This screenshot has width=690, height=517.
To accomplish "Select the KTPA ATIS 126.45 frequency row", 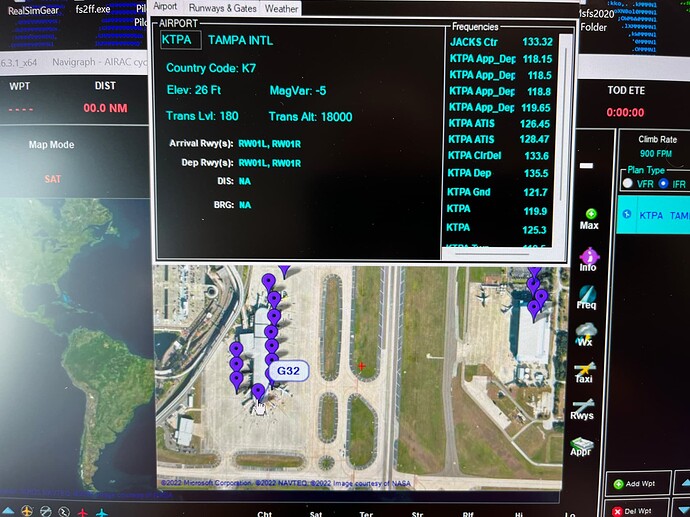I will pos(499,124).
